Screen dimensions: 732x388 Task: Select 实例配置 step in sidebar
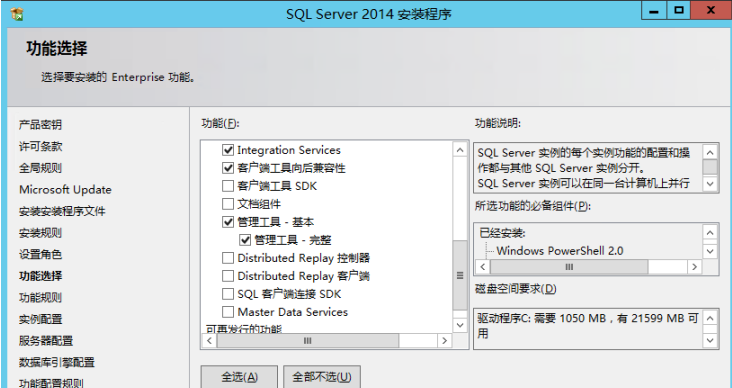pyautogui.click(x=40, y=319)
